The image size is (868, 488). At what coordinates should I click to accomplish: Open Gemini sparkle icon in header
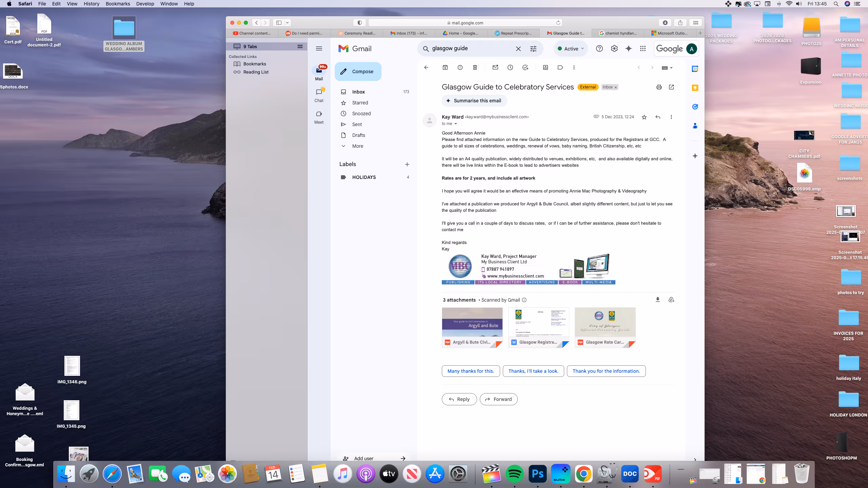tap(628, 48)
